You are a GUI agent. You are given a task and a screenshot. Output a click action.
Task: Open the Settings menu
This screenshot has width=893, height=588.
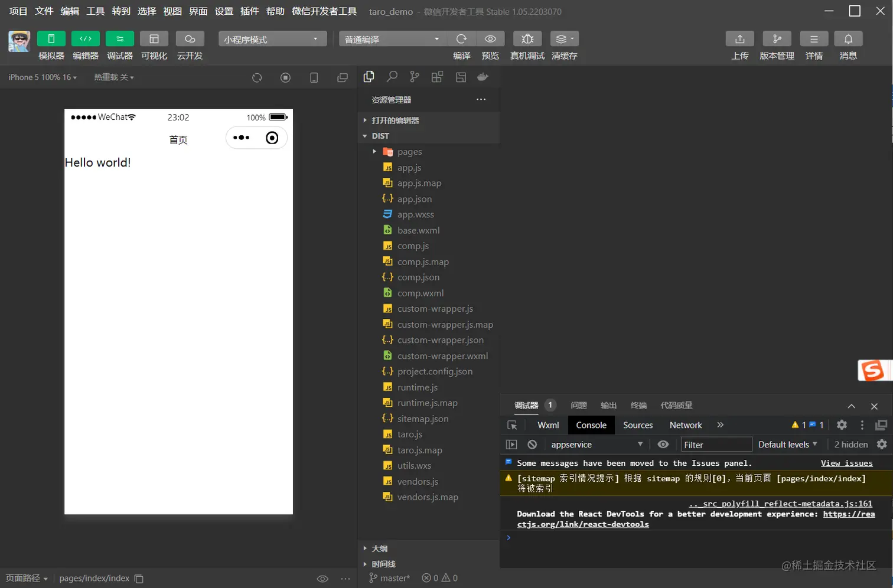point(224,11)
